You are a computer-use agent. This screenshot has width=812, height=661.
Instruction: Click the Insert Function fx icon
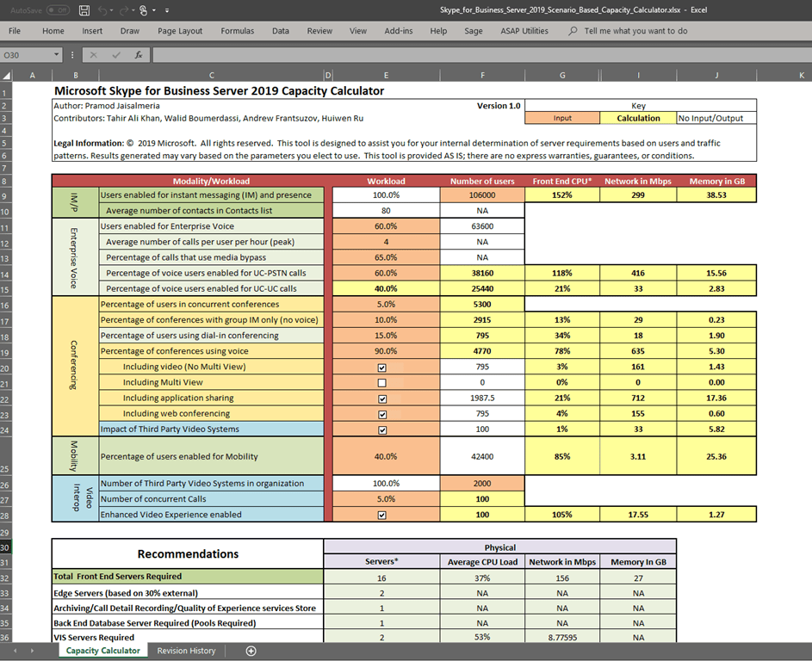pyautogui.click(x=138, y=55)
